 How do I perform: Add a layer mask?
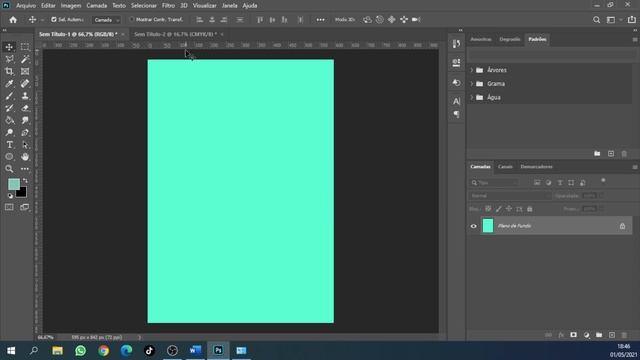[573, 335]
